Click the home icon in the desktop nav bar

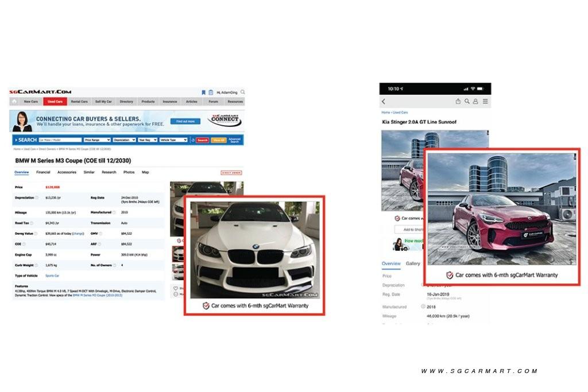click(14, 102)
